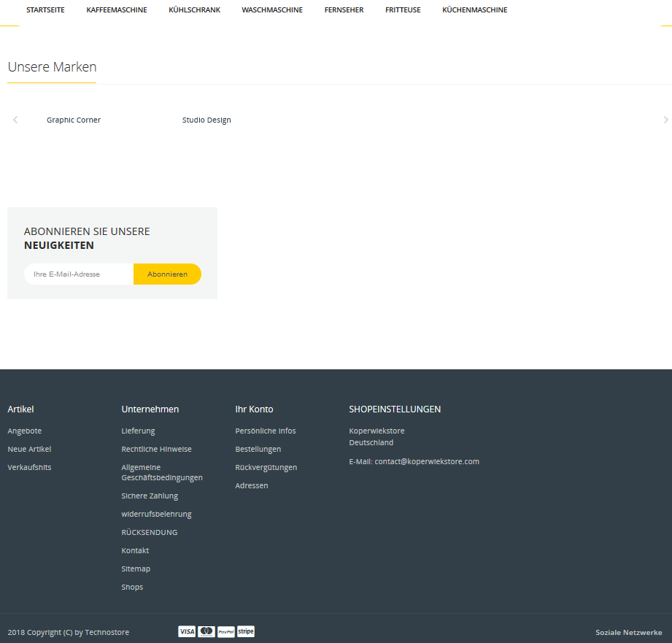
Task: Click the Unsere Marken heading
Action: coord(52,67)
